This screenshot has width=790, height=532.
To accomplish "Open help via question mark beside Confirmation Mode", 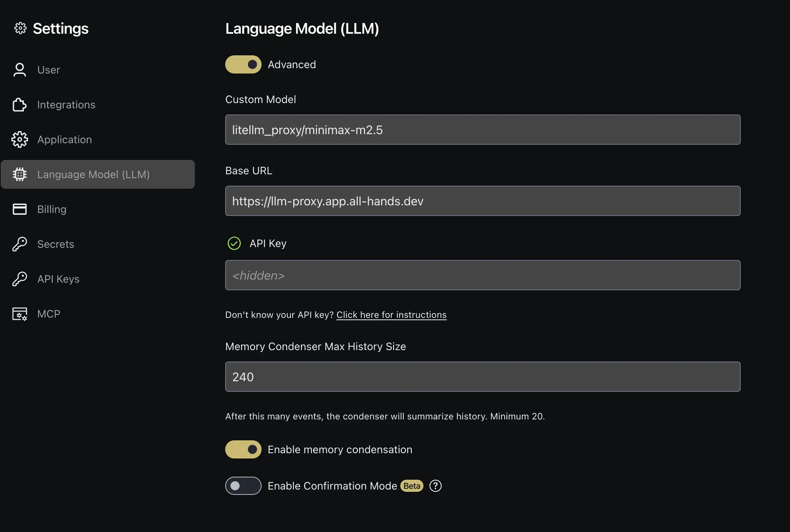I will [x=435, y=486].
